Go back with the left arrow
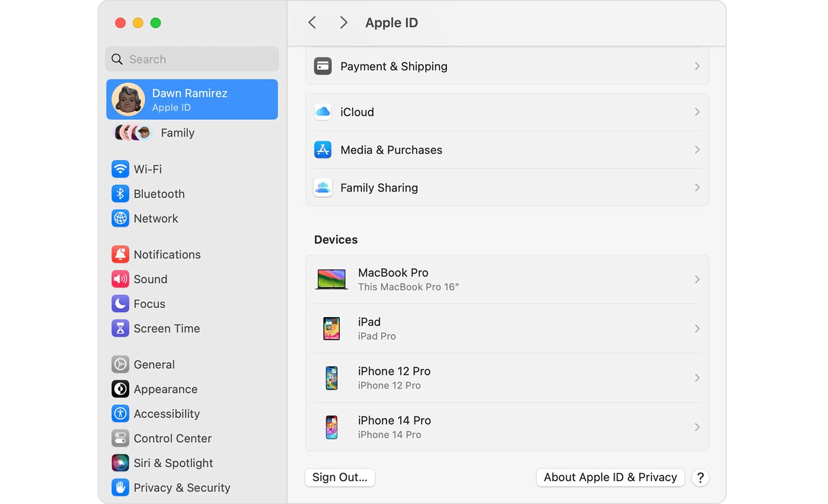 [x=312, y=23]
